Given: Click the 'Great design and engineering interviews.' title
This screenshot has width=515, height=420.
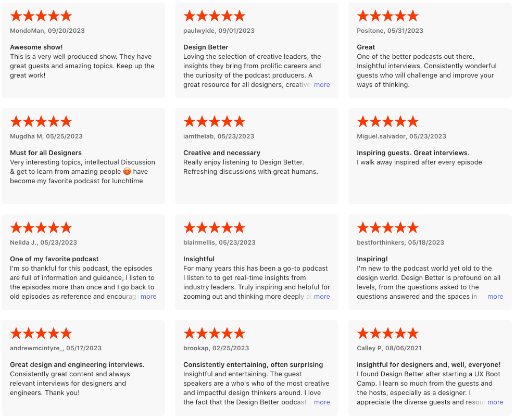Looking at the screenshot, I should point(77,365).
